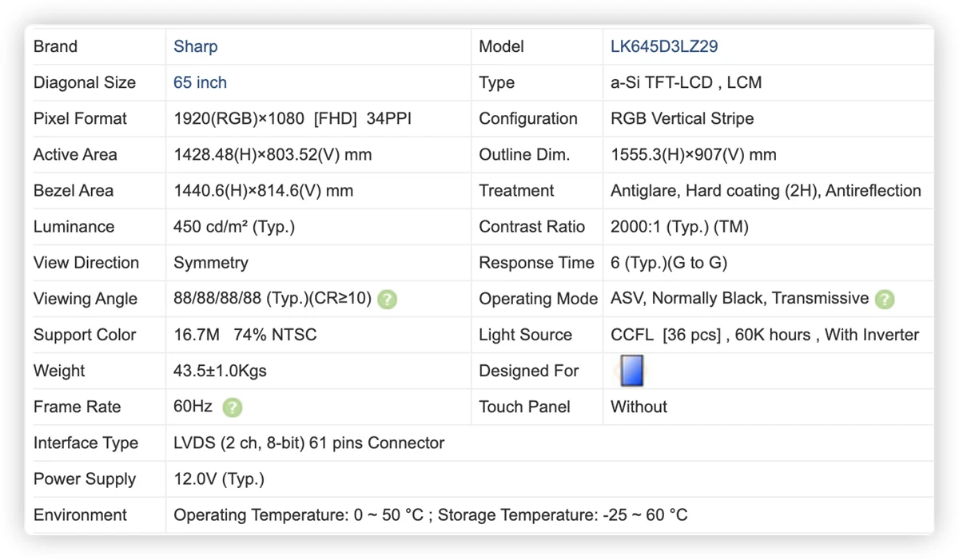The image size is (959, 560).
Task: Follow the 65 inch size link
Action: [x=200, y=82]
